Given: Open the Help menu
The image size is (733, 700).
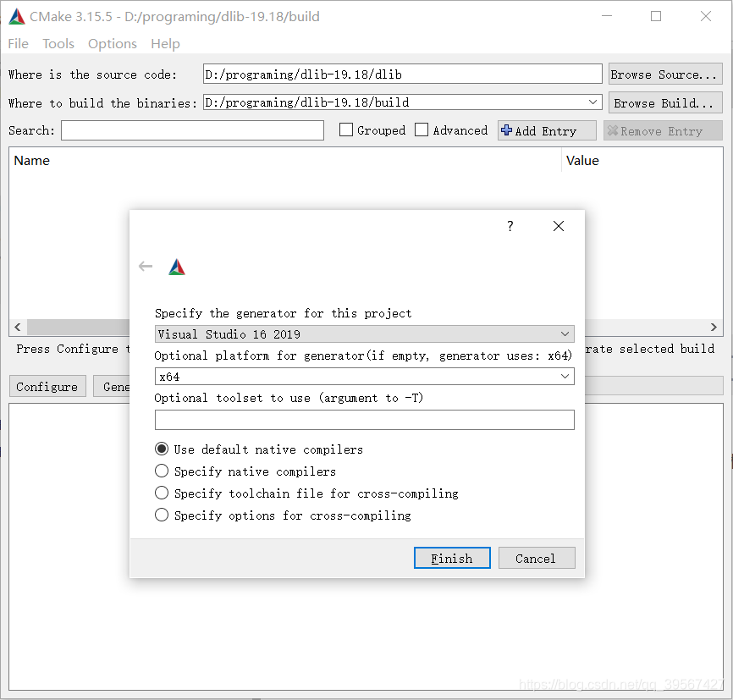Looking at the screenshot, I should [x=165, y=43].
